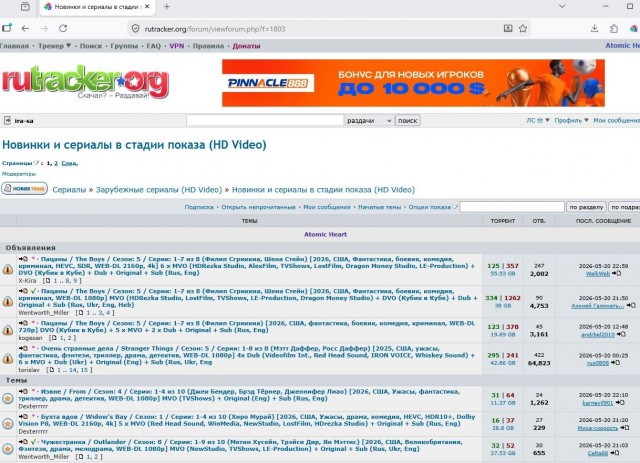Click the star topic icon beside Бухта вдов

coord(8,423)
